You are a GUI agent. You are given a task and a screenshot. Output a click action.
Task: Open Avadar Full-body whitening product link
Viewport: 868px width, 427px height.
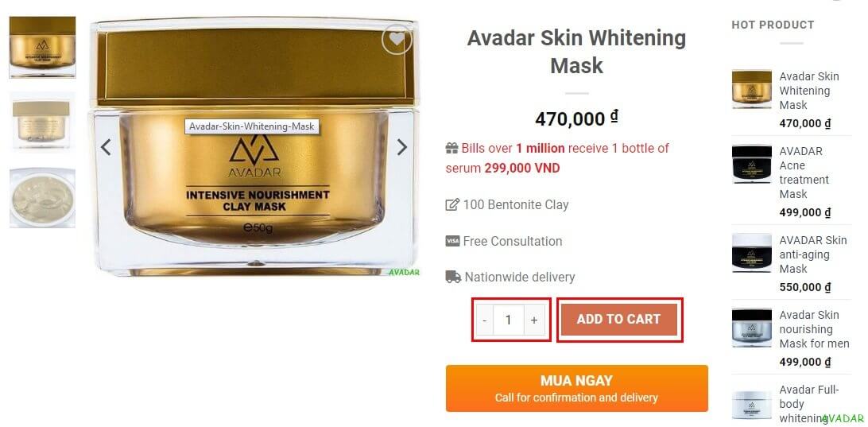coord(808,404)
